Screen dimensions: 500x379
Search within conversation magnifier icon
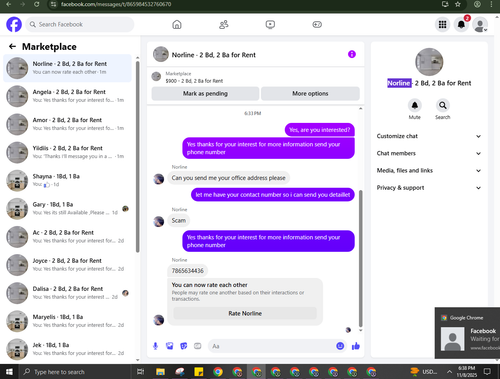pyautogui.click(x=443, y=105)
